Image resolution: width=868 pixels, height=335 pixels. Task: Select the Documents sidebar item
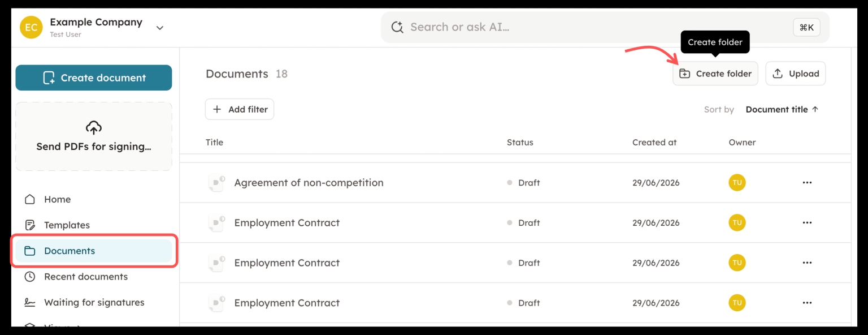[94, 251]
